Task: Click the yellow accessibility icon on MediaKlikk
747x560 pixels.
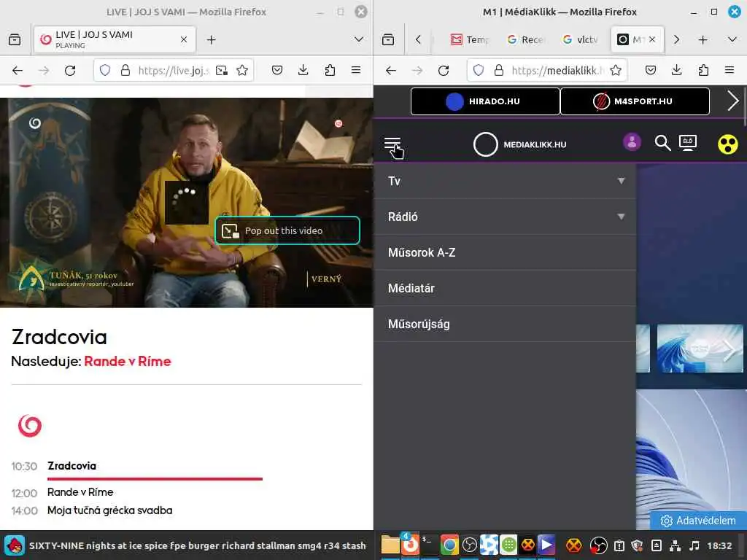Action: coord(727,144)
